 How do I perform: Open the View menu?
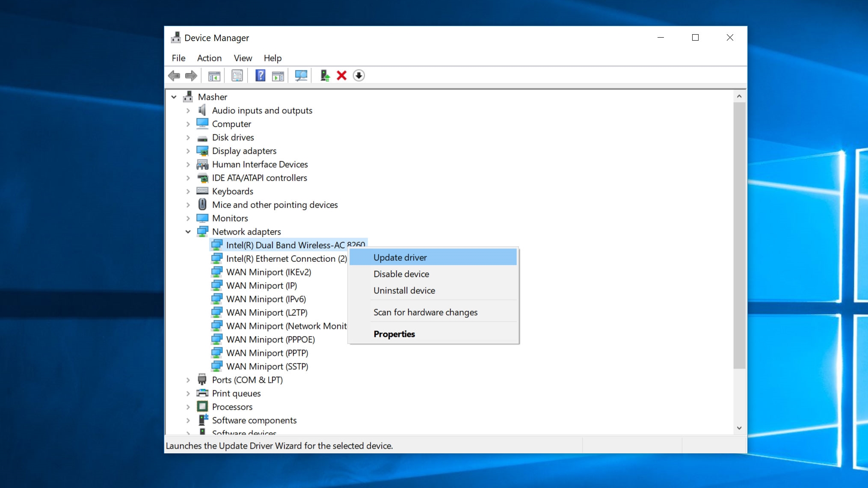pyautogui.click(x=243, y=58)
